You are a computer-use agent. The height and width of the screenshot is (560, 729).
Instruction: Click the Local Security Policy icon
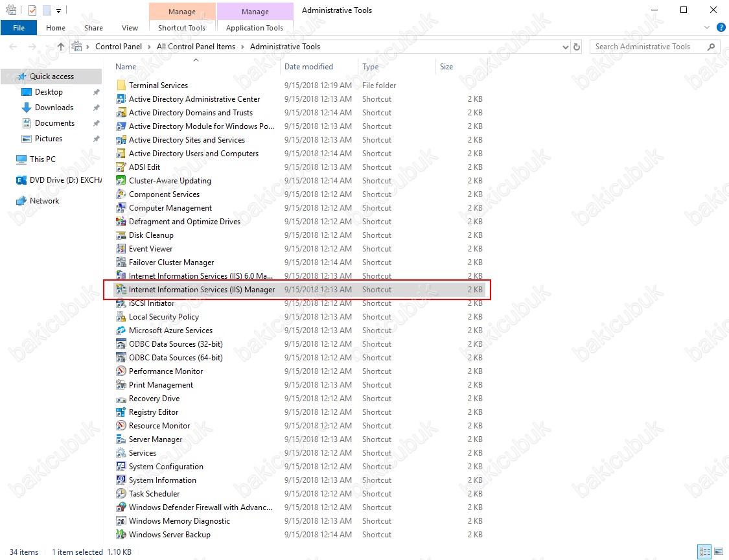(121, 317)
